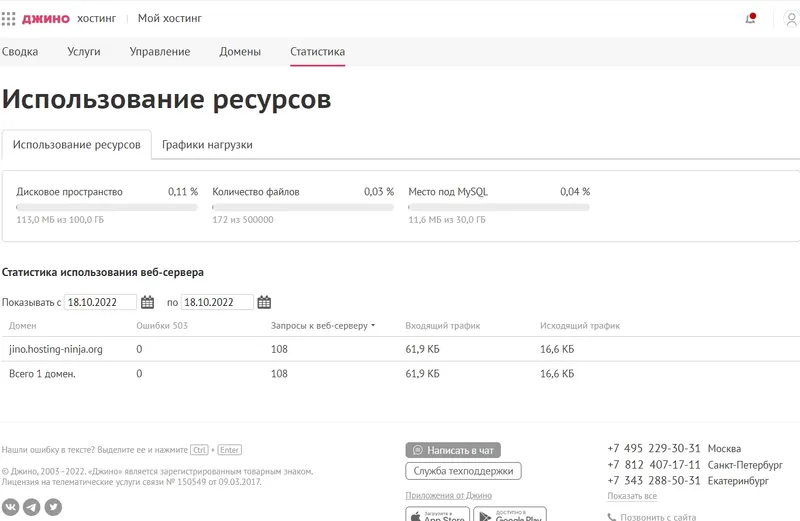Click the Показать все phones link
The width and height of the screenshot is (800, 521).
[632, 496]
